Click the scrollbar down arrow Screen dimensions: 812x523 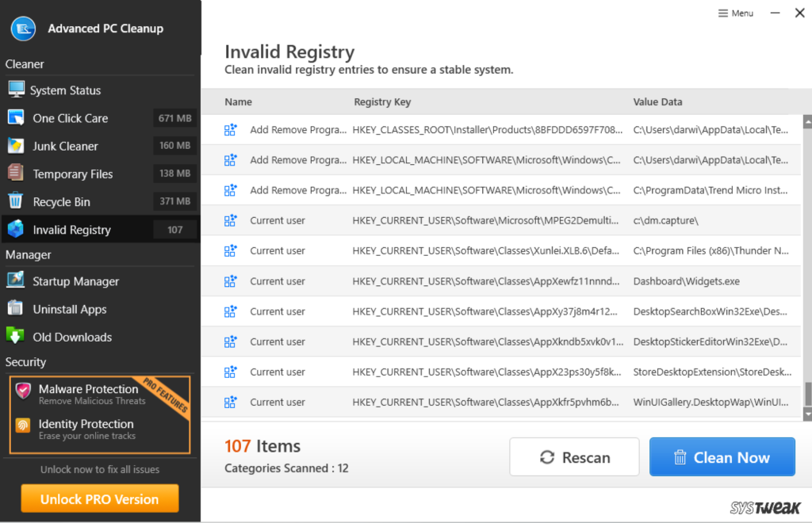807,414
